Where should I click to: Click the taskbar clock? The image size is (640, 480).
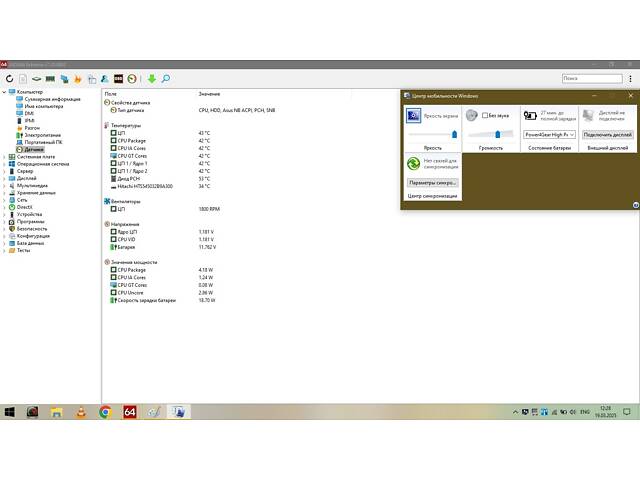605,412
